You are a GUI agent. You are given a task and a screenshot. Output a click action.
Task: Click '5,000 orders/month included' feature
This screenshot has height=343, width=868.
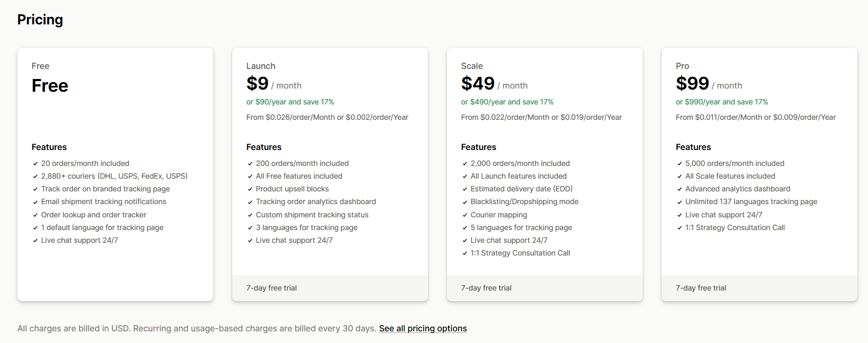735,163
